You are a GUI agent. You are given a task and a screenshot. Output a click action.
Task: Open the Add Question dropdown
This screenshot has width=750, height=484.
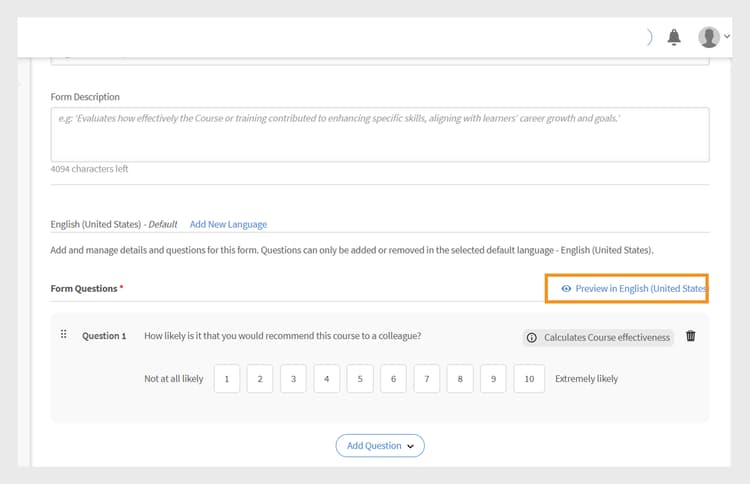click(379, 445)
